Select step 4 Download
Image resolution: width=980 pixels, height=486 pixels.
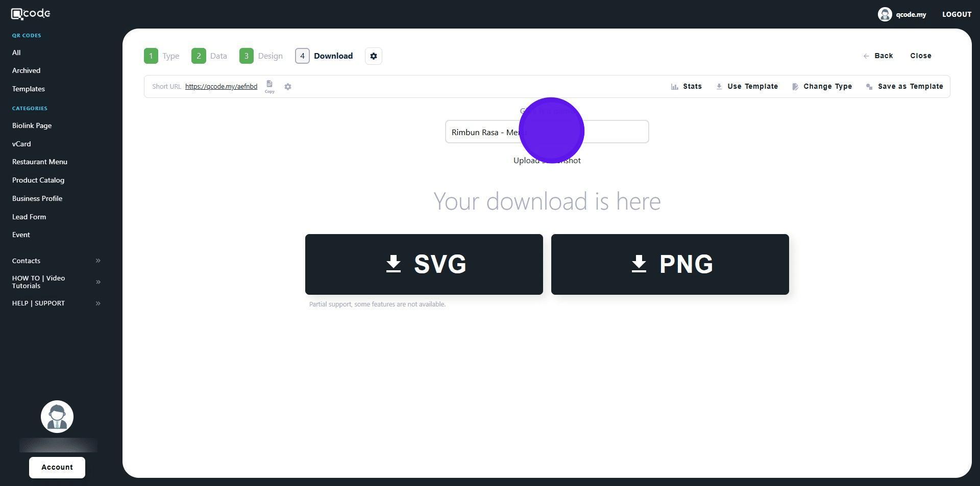click(324, 56)
